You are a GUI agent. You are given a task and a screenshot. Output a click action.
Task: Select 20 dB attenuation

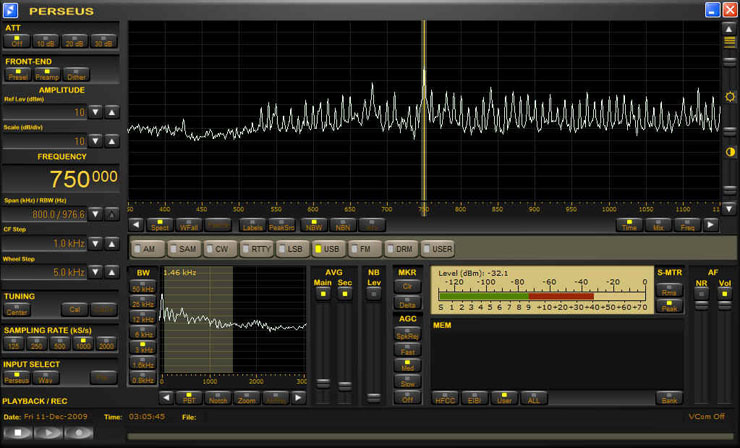point(75,41)
